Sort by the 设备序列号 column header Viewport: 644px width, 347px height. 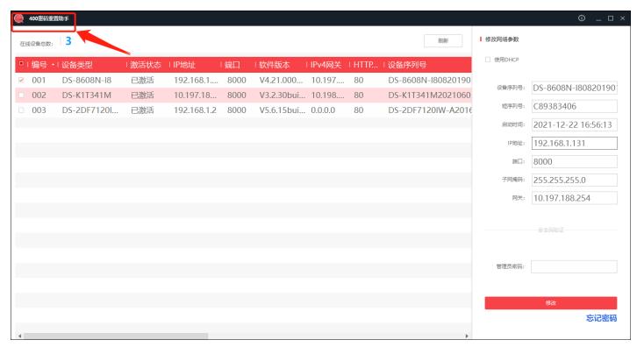click(407, 65)
